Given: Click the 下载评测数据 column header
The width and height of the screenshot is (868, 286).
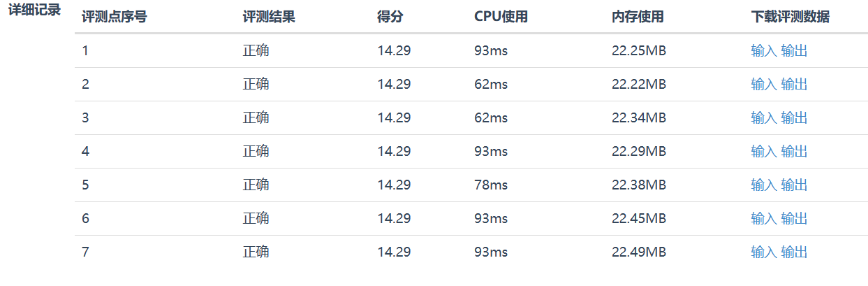Looking at the screenshot, I should 790,17.
